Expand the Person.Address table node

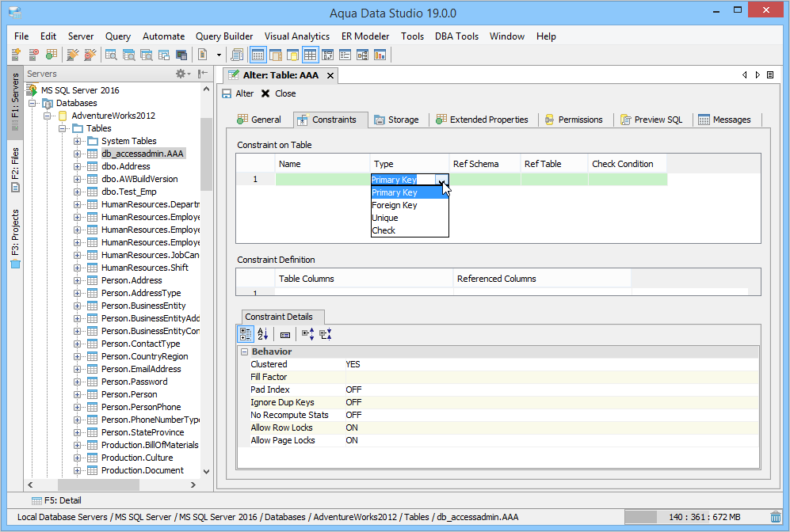[x=78, y=280]
